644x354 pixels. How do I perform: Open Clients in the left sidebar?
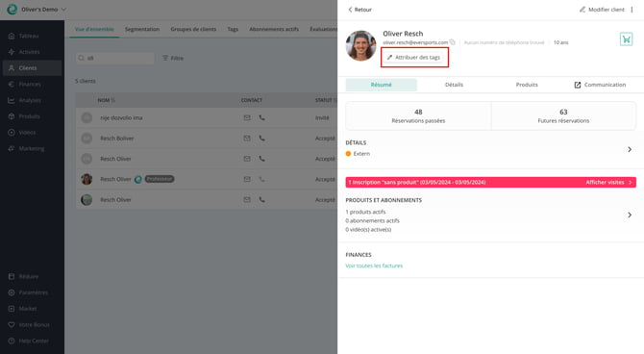(32, 68)
